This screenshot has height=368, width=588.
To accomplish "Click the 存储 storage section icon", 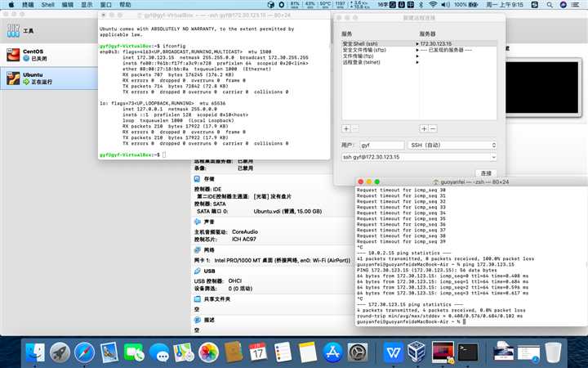I will [198, 179].
